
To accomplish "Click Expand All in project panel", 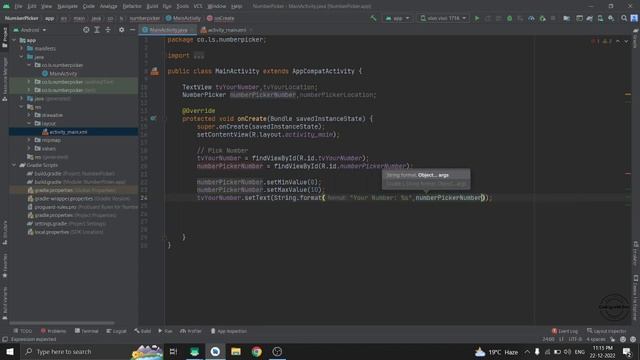I will [97, 30].
